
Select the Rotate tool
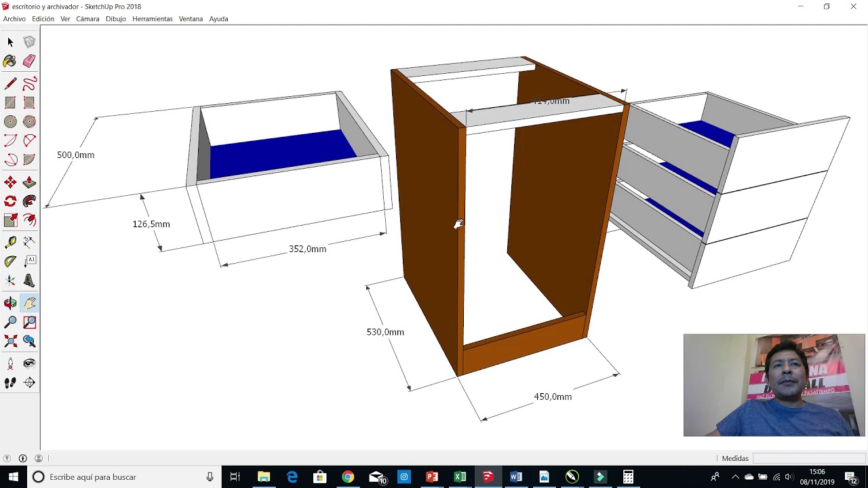[x=10, y=201]
